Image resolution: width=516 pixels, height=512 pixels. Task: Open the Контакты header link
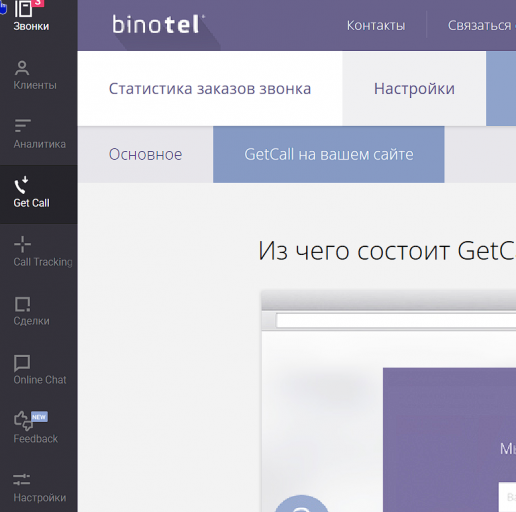pos(376,25)
